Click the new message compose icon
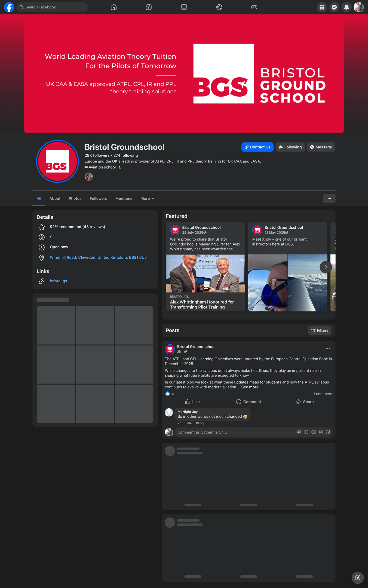Image resolution: width=368 pixels, height=588 pixels. (x=358, y=578)
